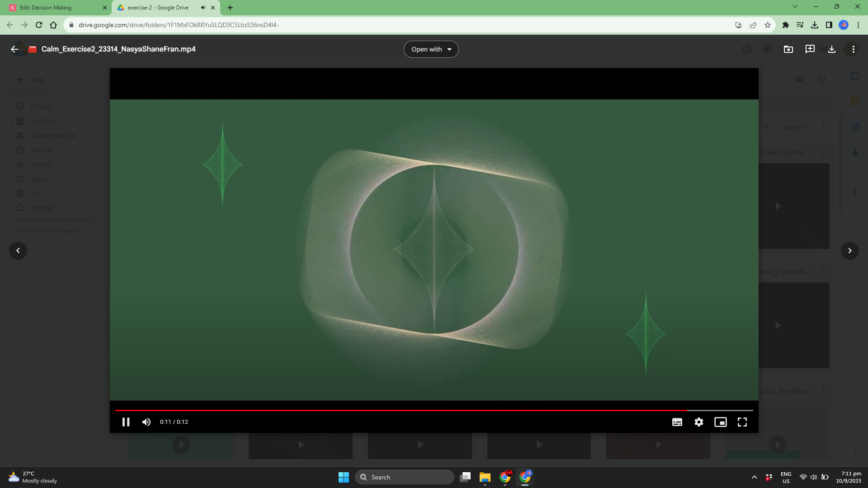Viewport: 868px width, 488px height.
Task: Go to next file preview
Action: 849,251
